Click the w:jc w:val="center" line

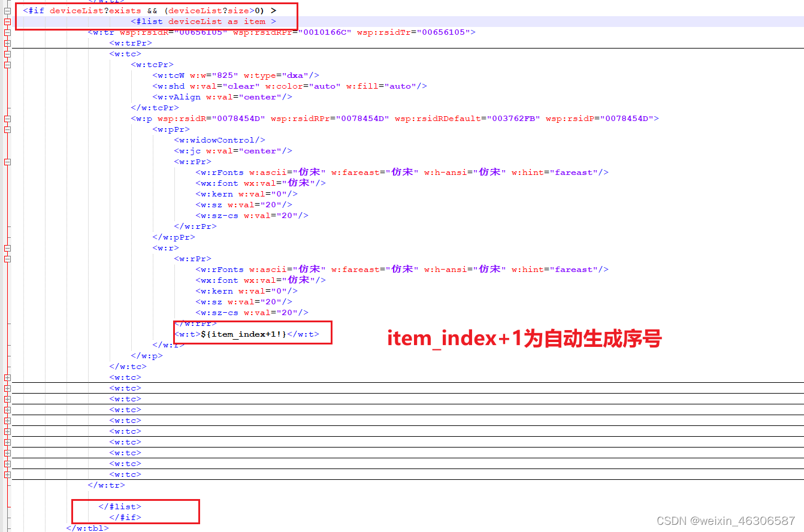click(233, 151)
